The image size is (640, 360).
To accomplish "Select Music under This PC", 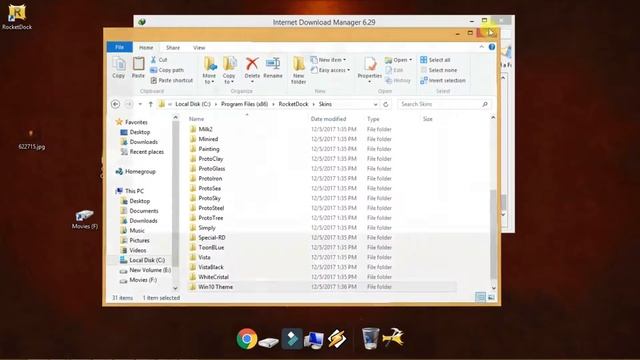I will point(133,231).
